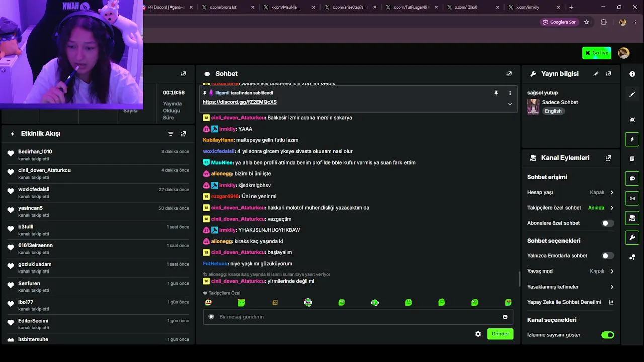
Task: Disable İzlenme sayısını göster switch
Action: tap(608, 335)
